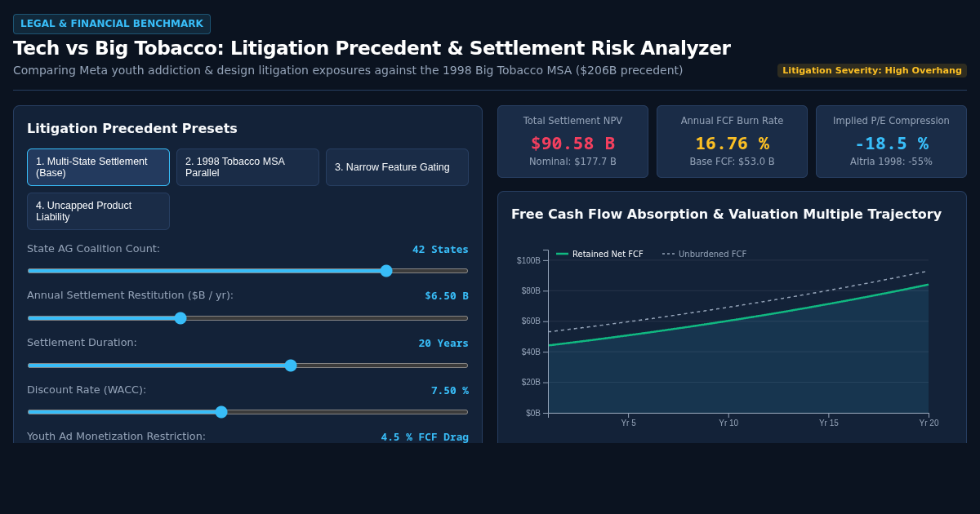Viewport: 980px width, 514px height.
Task: Click the '$20B' chart axis label
Action: (x=531, y=383)
